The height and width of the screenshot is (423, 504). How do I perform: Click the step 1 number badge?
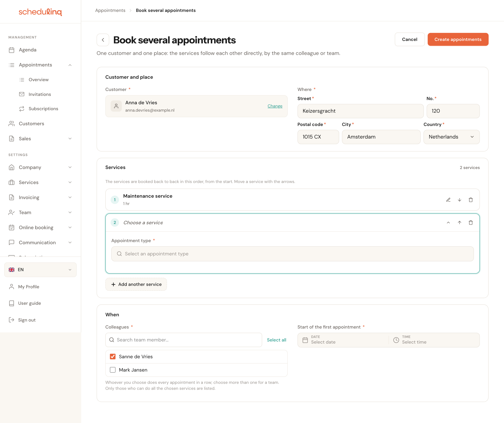click(x=115, y=200)
